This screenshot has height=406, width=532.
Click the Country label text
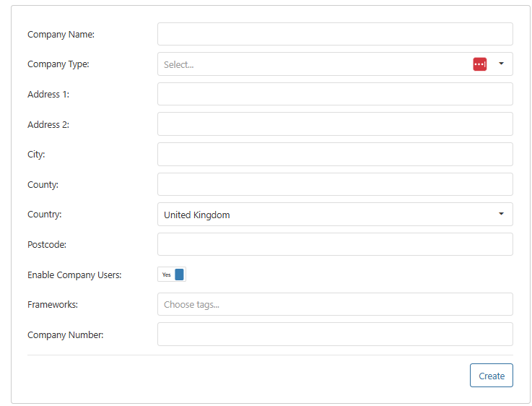(45, 215)
